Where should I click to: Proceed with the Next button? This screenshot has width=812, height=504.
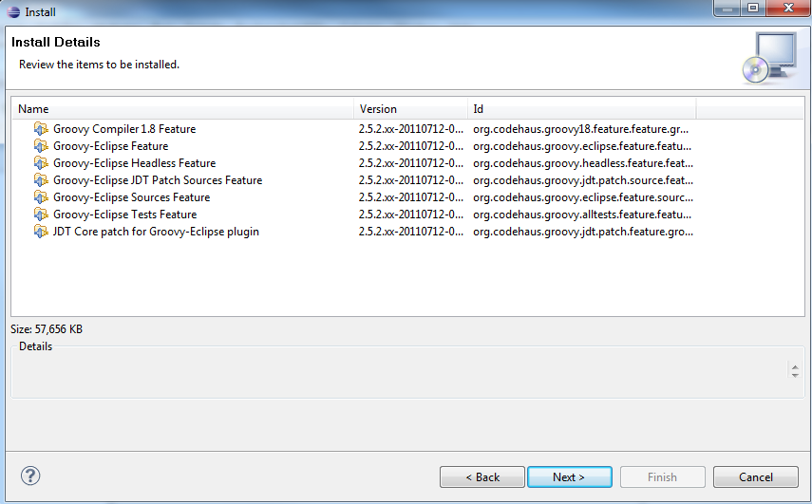(x=569, y=477)
